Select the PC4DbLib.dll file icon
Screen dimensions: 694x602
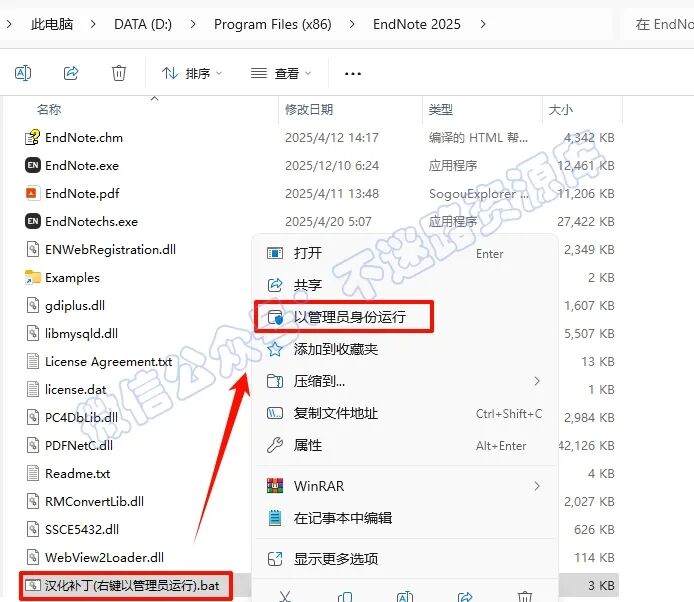coord(33,417)
